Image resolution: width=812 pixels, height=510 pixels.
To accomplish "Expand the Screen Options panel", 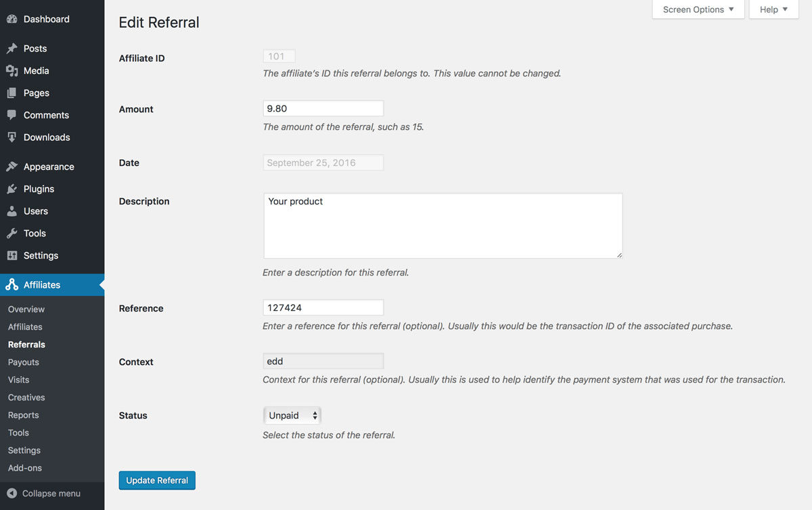I will click(x=698, y=9).
